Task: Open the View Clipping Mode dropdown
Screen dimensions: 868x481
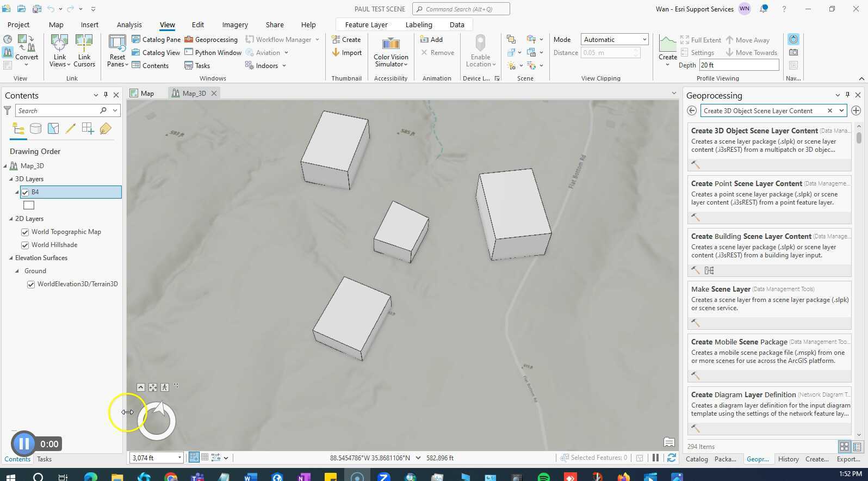Action: (615, 39)
